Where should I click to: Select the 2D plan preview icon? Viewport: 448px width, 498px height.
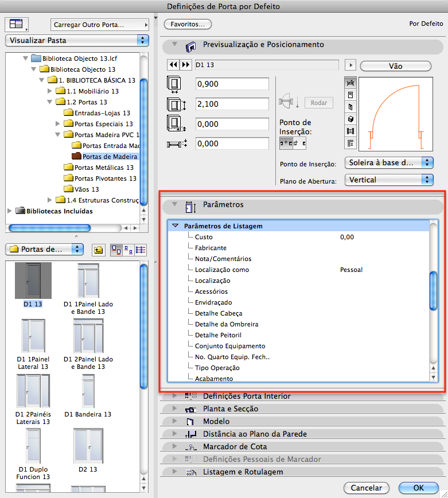pos(350,83)
